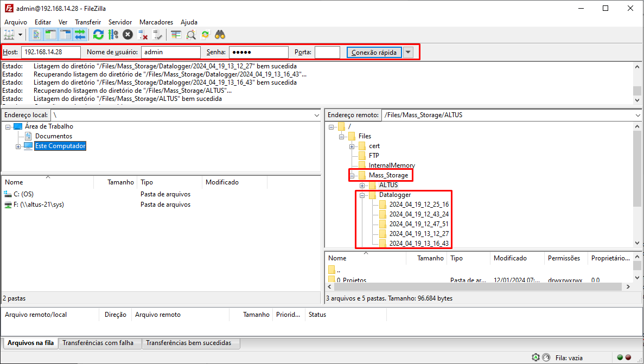Screen dimensions: 644x364
Task: Toggle message log display
Action: click(36, 35)
